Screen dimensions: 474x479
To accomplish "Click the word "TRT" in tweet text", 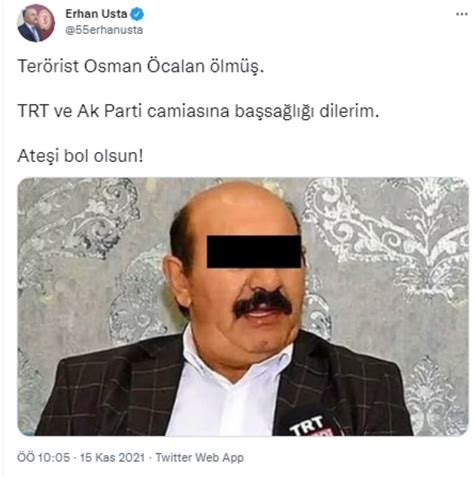I will pos(33,111).
